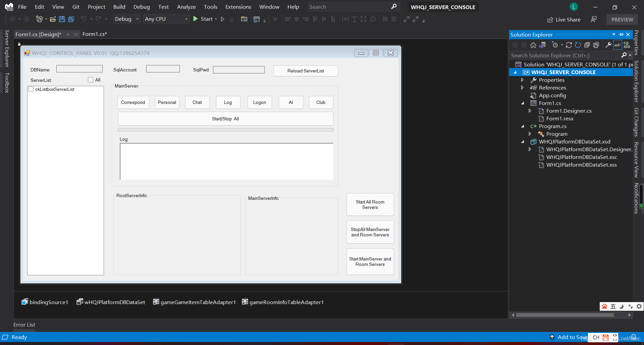Check the All checkbox next to ServerList

tap(91, 80)
